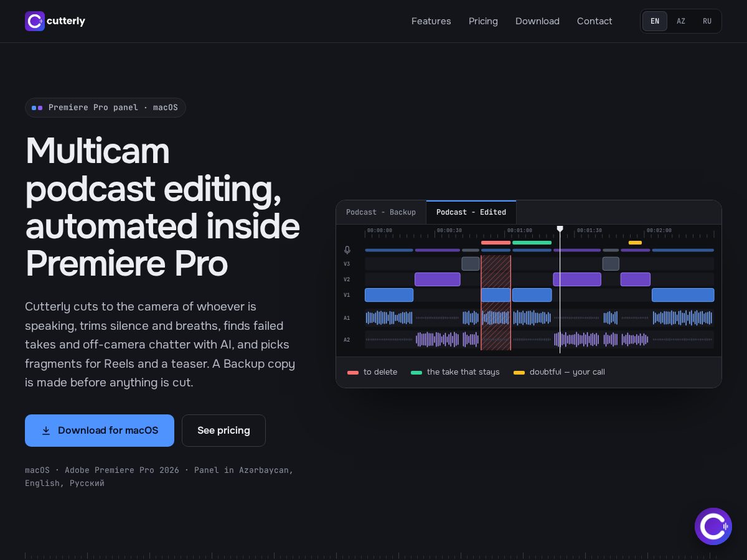Select the A1 audio track label
The width and height of the screenshot is (747, 560).
pos(347,318)
